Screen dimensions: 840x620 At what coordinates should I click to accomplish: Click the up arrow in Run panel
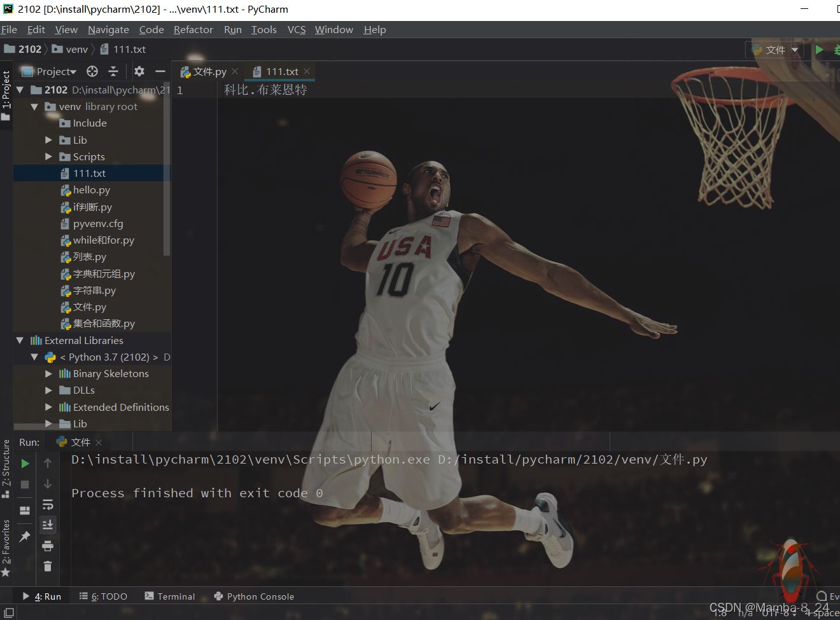(x=48, y=464)
